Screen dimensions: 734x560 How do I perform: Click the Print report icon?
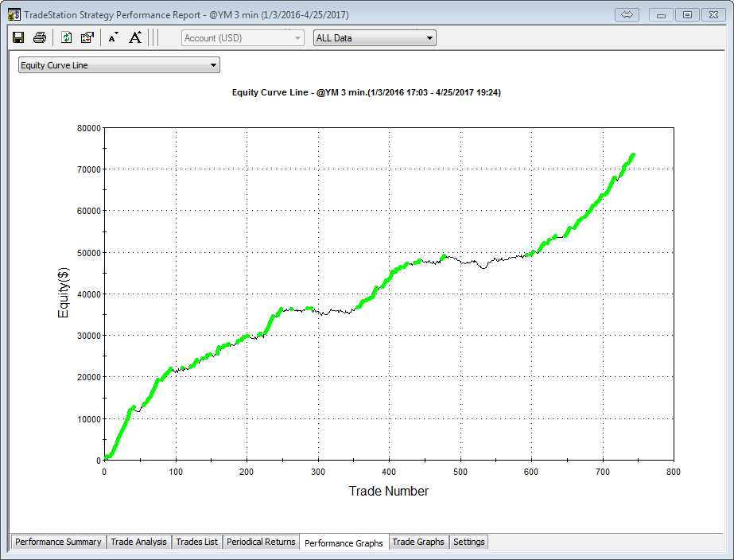[x=39, y=37]
